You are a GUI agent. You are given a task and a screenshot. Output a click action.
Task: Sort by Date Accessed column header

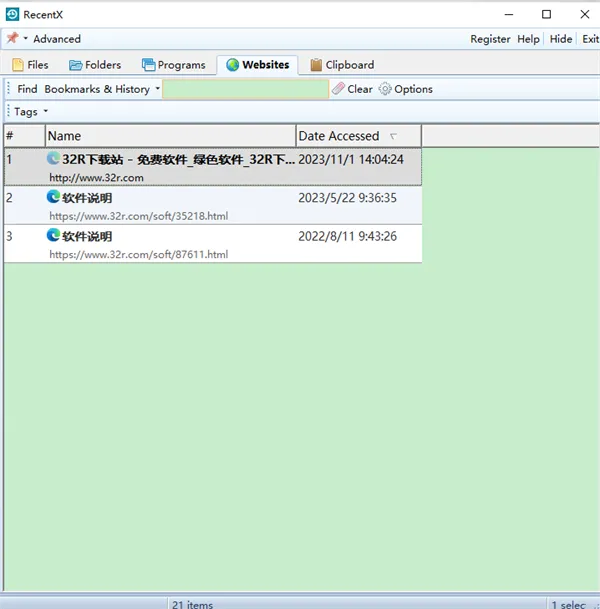pos(358,136)
